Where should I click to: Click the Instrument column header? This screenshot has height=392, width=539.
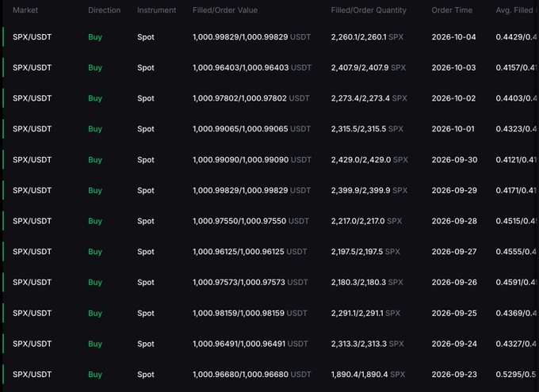click(x=156, y=10)
